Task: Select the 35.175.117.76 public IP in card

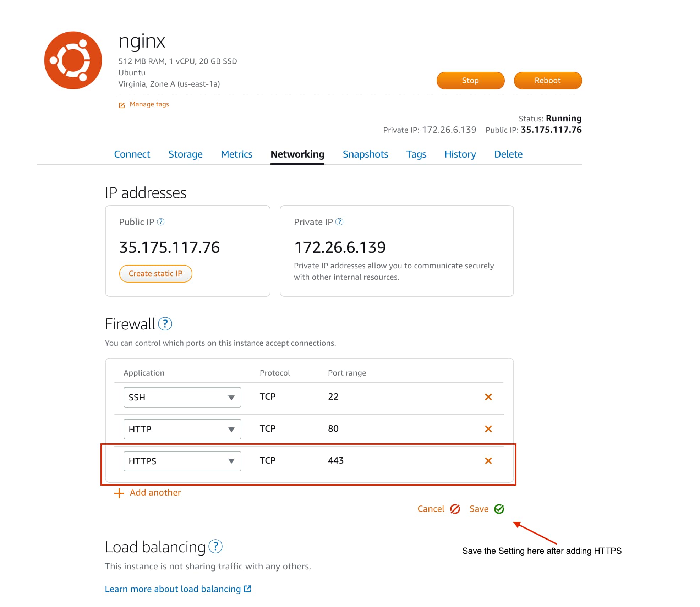Action: pyautogui.click(x=169, y=247)
